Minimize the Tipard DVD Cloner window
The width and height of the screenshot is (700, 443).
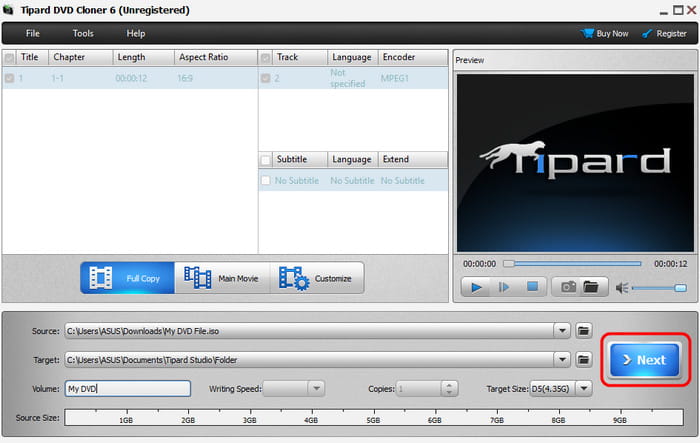point(664,11)
